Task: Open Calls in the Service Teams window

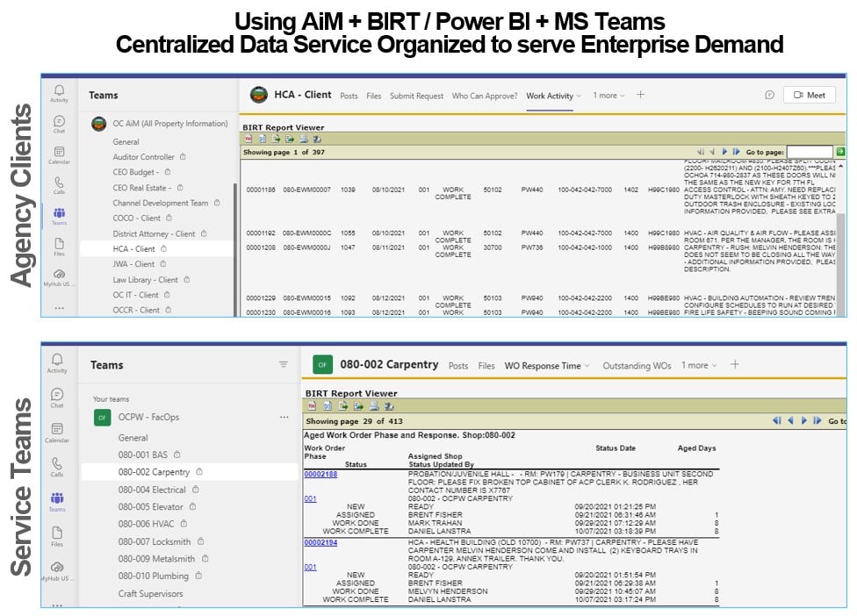Action: click(57, 467)
